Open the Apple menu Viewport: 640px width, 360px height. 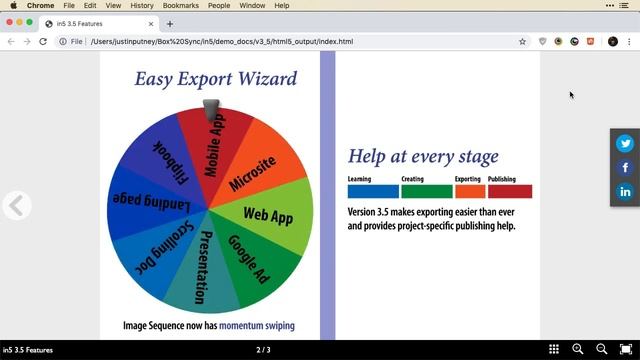click(x=13, y=5)
